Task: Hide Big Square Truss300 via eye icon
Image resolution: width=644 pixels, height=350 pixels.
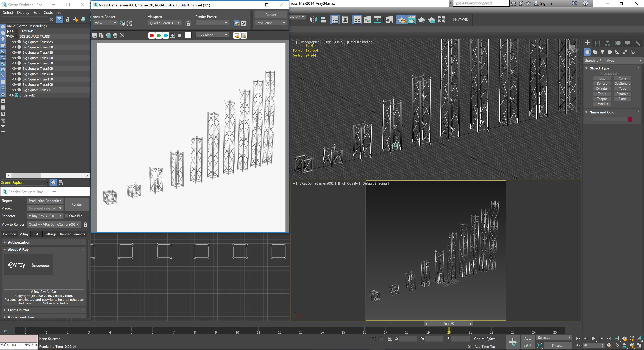Action: pos(14,69)
